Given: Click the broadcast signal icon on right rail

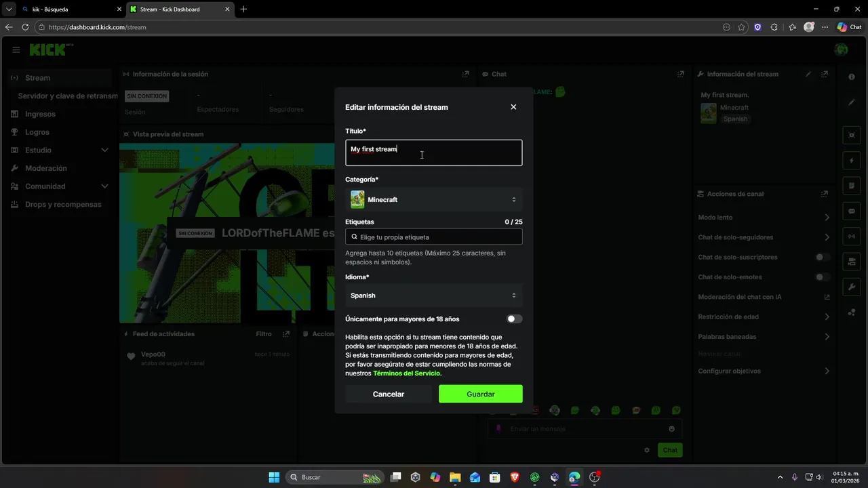Looking at the screenshot, I should point(852,236).
